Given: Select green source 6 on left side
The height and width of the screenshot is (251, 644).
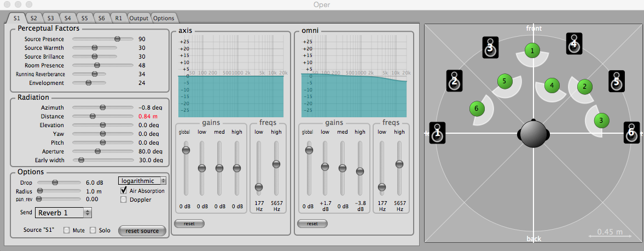Looking at the screenshot, I should 476,109.
